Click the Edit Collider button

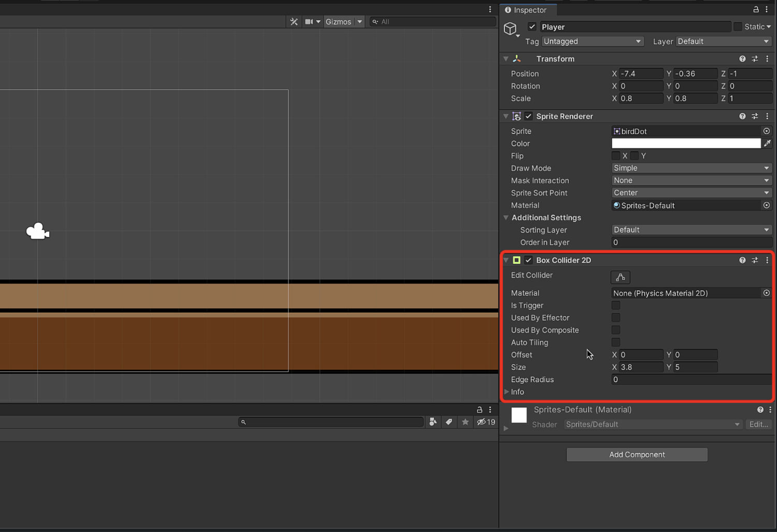pos(620,277)
